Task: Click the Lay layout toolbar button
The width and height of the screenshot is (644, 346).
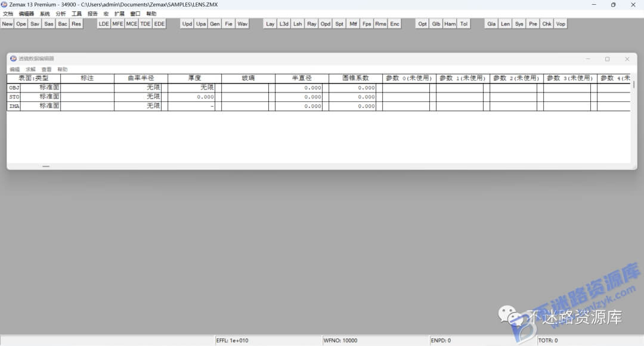Action: click(x=270, y=24)
